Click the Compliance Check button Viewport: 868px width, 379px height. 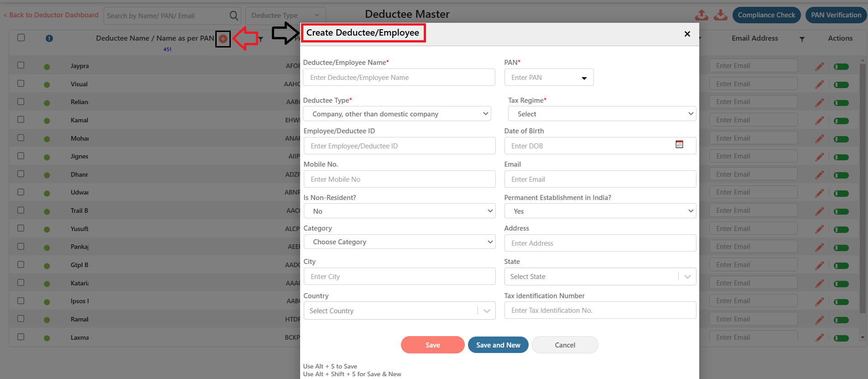(766, 15)
